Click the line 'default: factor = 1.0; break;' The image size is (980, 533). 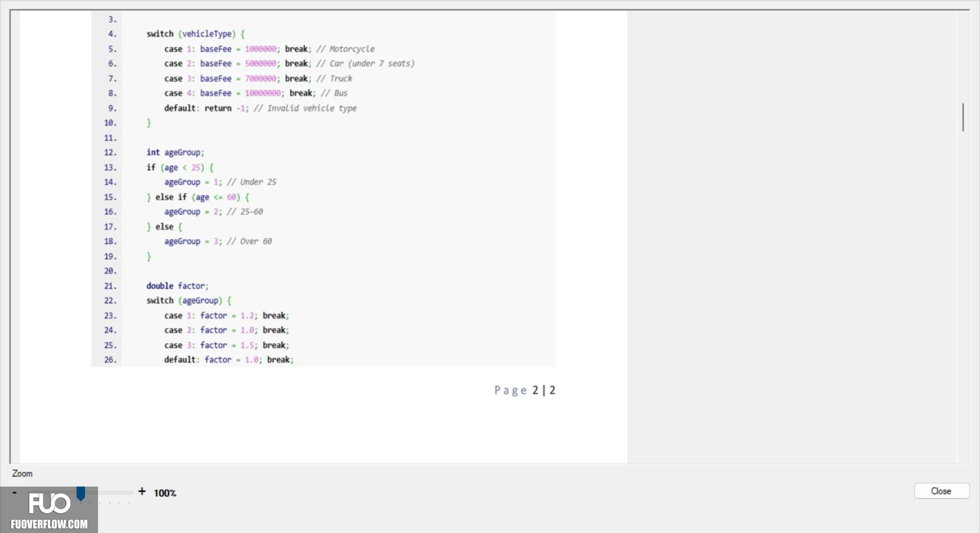(229, 360)
